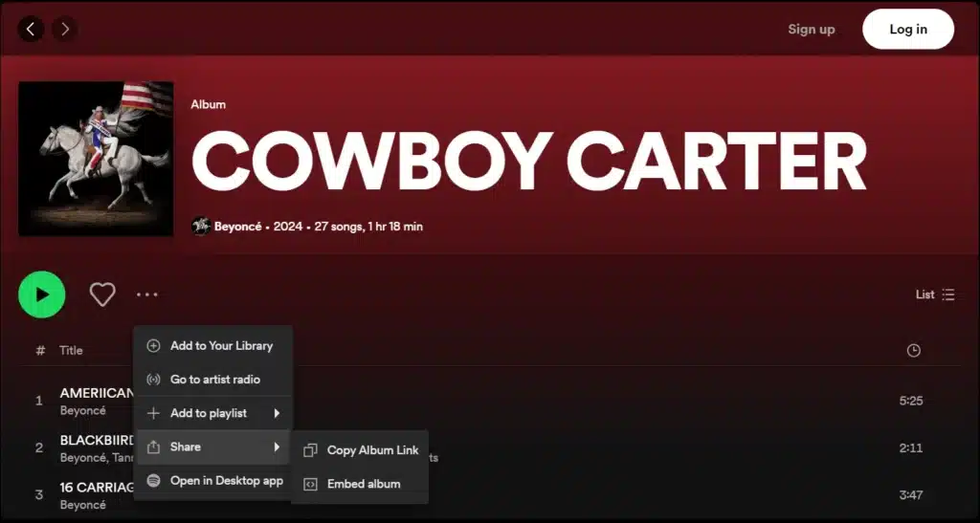Choose Open in Desktop app
980x523 pixels.
pyautogui.click(x=213, y=481)
